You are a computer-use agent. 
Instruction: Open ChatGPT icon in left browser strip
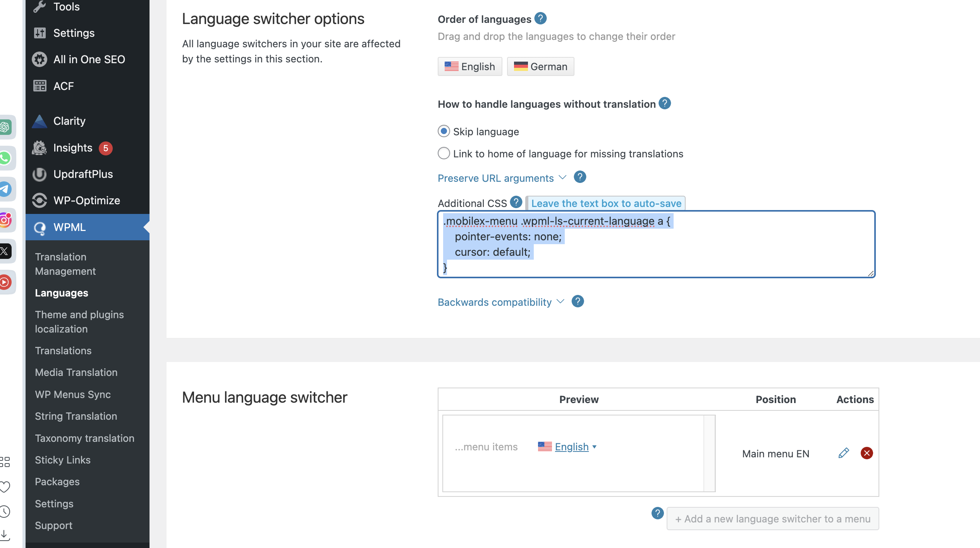point(5,127)
